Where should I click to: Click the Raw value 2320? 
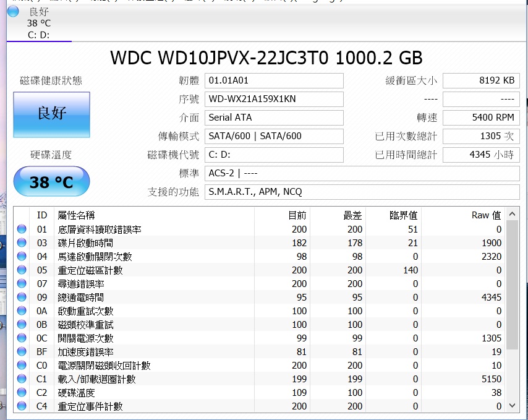pos(492,257)
